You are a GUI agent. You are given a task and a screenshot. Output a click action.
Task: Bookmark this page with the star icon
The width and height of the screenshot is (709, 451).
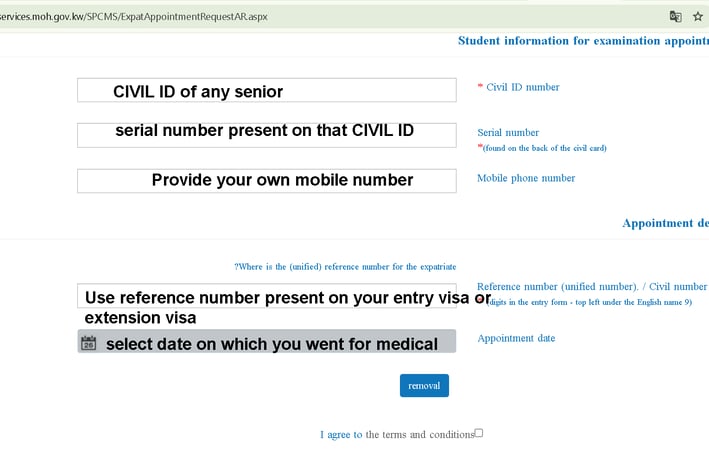(x=698, y=17)
